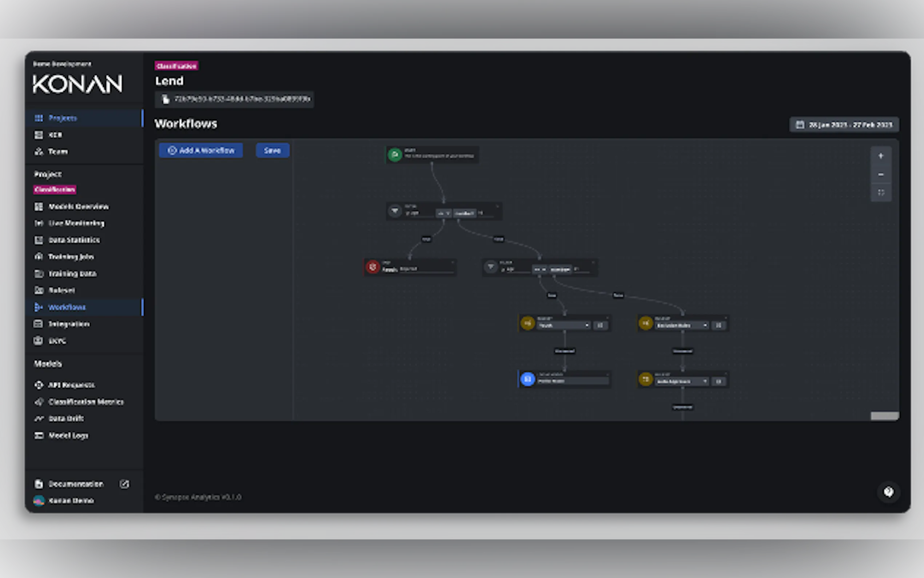Save the workflow

point(272,151)
